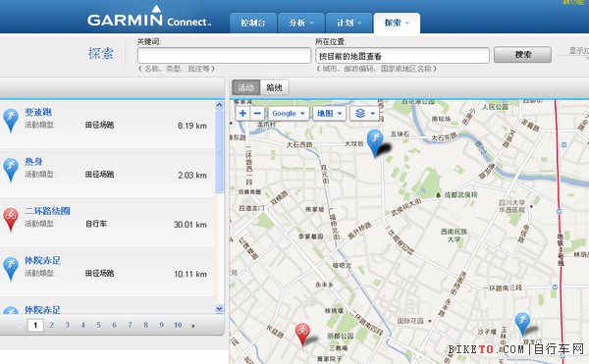This screenshot has height=364, width=589.
Task: Go to results page 8
Action: pyautogui.click(x=145, y=325)
